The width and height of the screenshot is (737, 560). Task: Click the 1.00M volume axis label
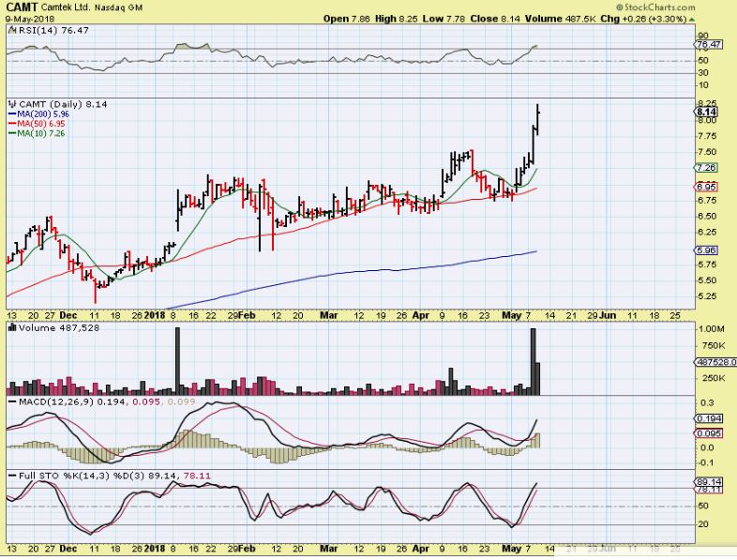click(x=711, y=328)
